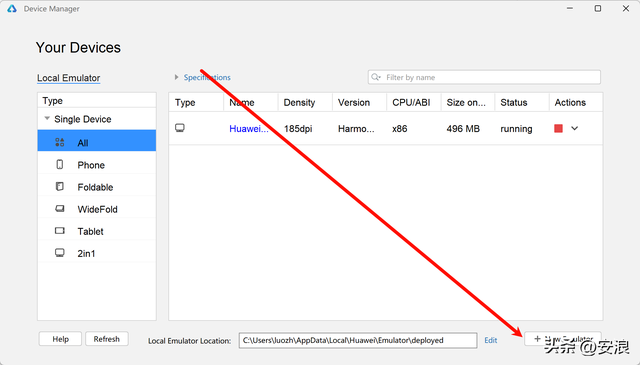Click the Harmo... version cell

pos(356,129)
